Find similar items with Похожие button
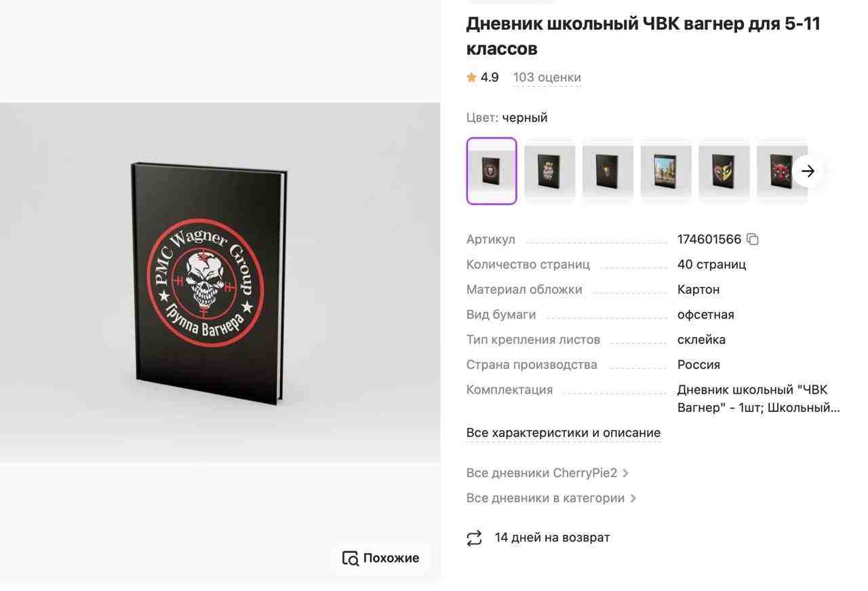Screen dimensions: 868x591 click(381, 558)
